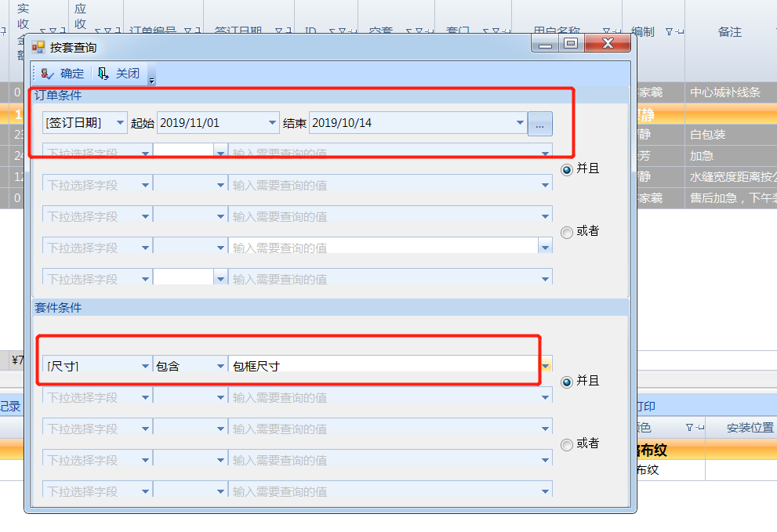The height and width of the screenshot is (532, 777).
Task: Select 或者 radio in order conditions
Action: [567, 232]
